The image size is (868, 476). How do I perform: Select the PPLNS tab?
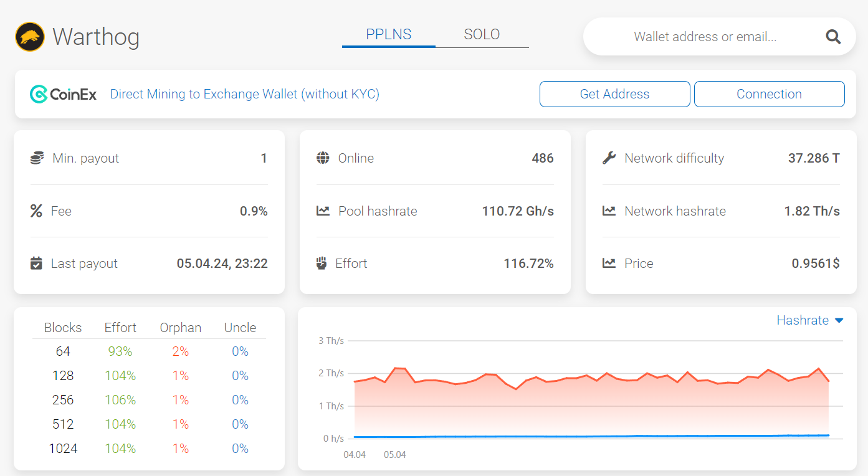pos(388,34)
